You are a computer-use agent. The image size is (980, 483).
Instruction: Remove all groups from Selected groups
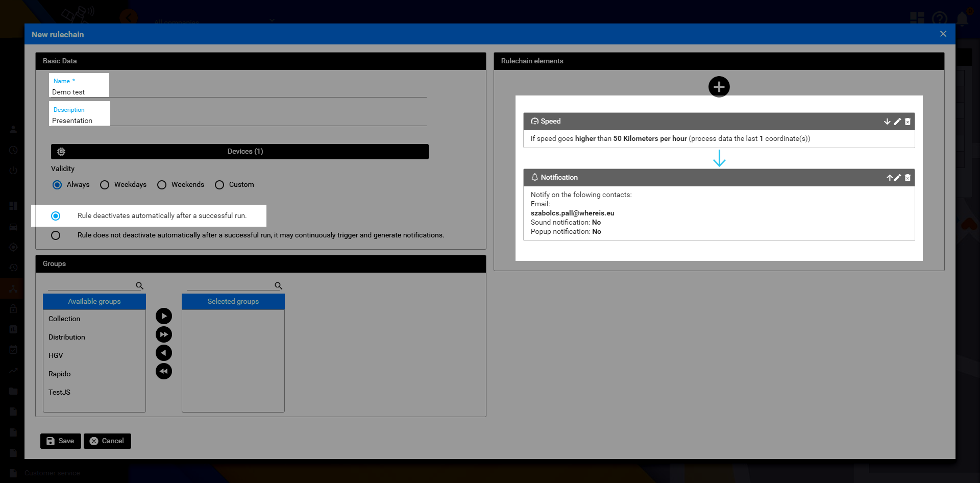pyautogui.click(x=163, y=371)
